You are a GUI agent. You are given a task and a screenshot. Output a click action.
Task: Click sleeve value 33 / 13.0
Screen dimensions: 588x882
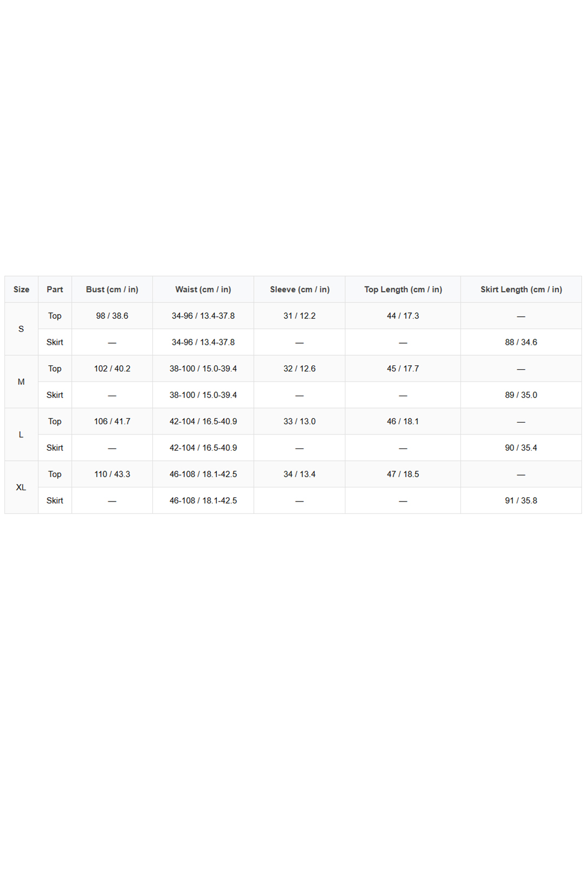(299, 421)
